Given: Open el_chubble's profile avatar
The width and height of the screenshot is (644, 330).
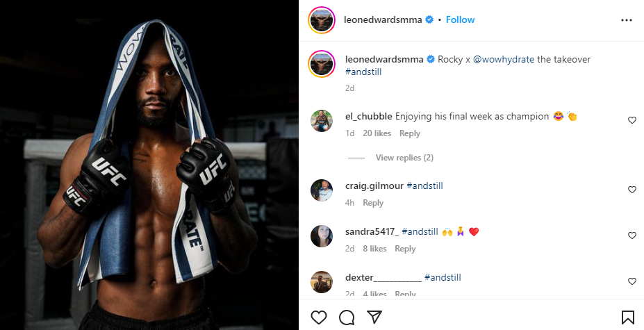Looking at the screenshot, I should click(x=321, y=121).
